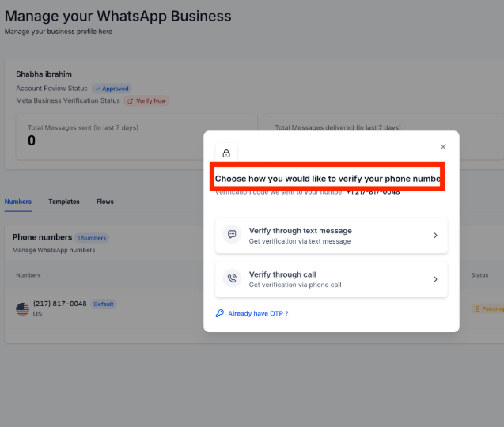This screenshot has height=427, width=504.
Task: Click the lock icon in dialog
Action: pyautogui.click(x=226, y=153)
